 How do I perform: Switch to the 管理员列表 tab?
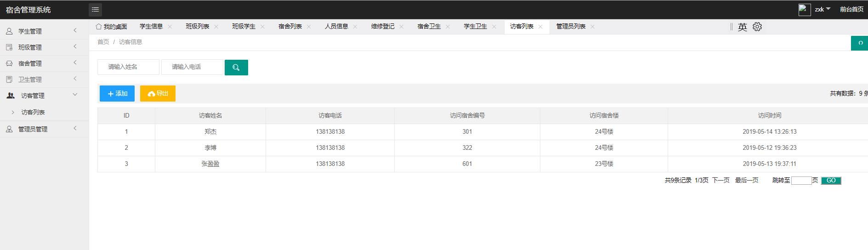(x=571, y=26)
